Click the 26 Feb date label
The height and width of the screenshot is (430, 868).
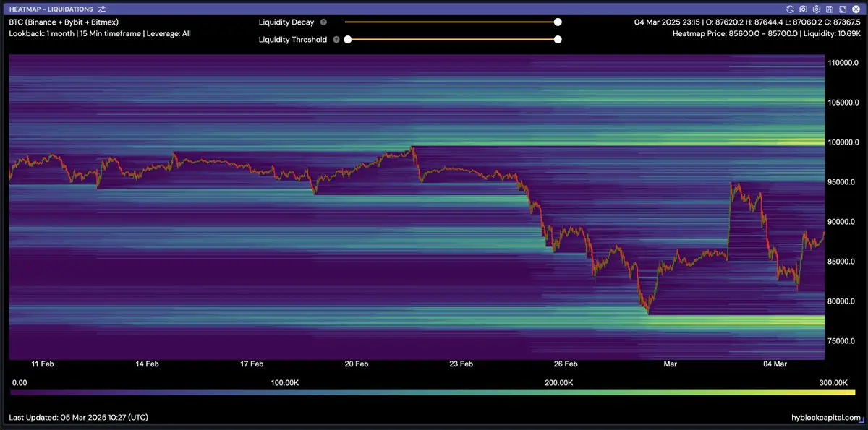pyautogui.click(x=566, y=365)
